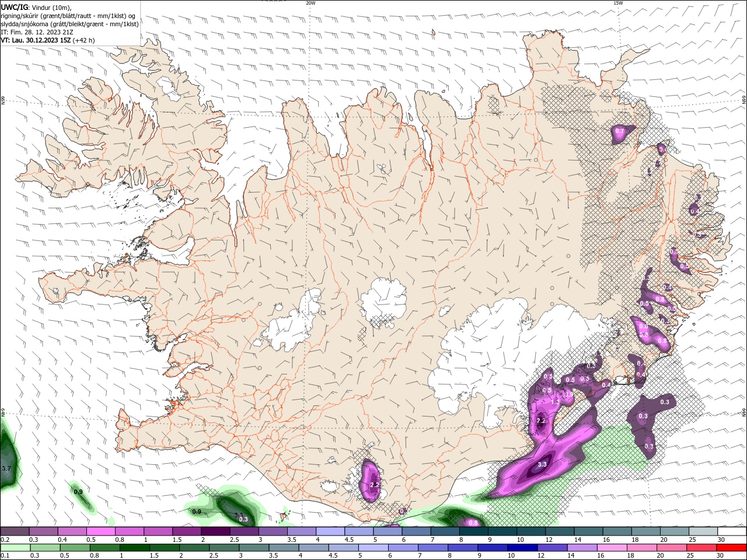Image resolution: width=747 pixels, height=560 pixels.
Task: Click the 'VT: Lau. 30.12.2023 15Z' line
Action: [36, 40]
